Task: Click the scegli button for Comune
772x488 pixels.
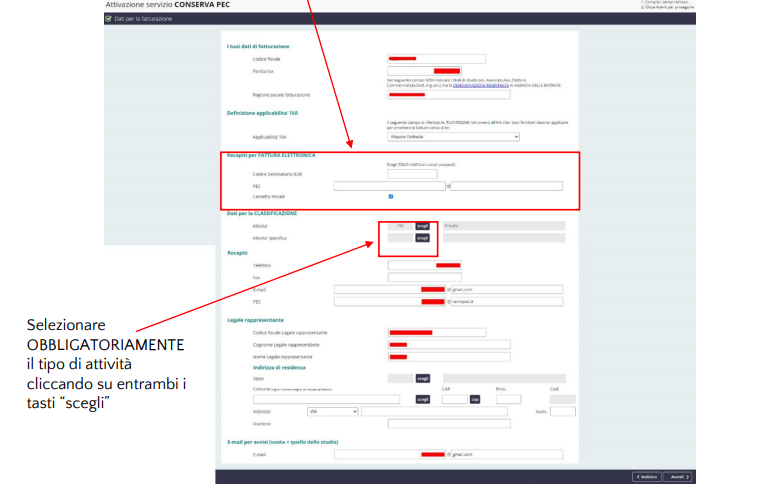Action: [423, 399]
